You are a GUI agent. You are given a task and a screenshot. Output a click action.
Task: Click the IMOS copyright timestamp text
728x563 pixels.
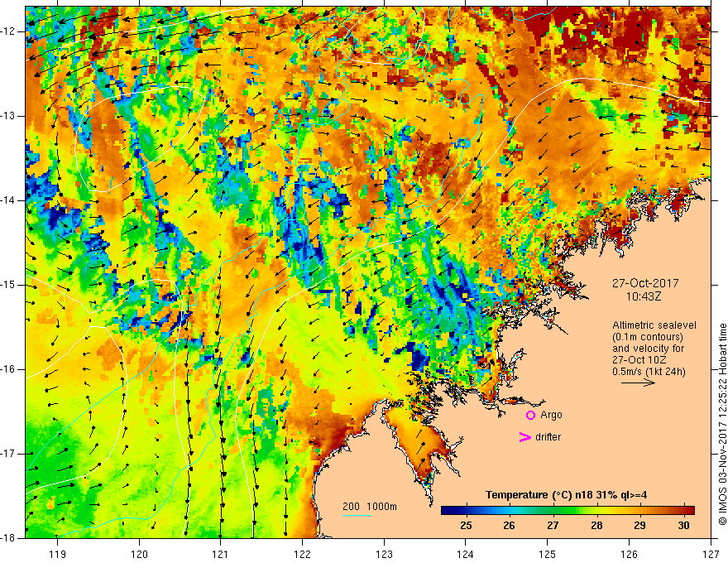[722, 425]
